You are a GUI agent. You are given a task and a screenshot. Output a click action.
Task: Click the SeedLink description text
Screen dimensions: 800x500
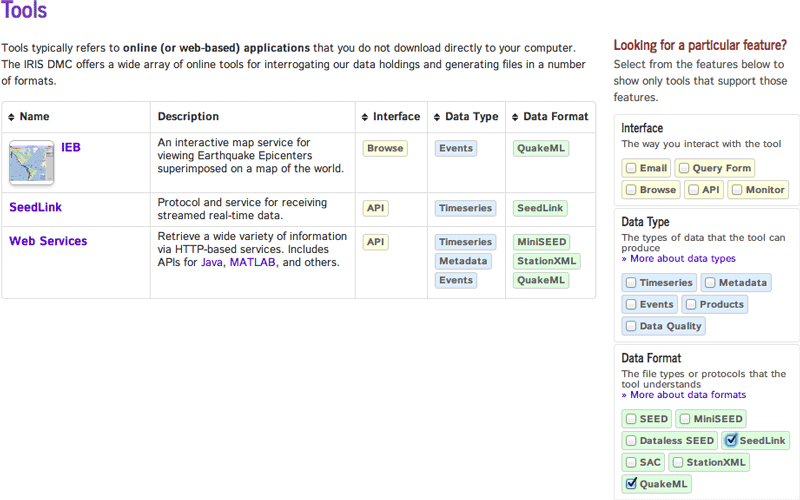coord(242,209)
